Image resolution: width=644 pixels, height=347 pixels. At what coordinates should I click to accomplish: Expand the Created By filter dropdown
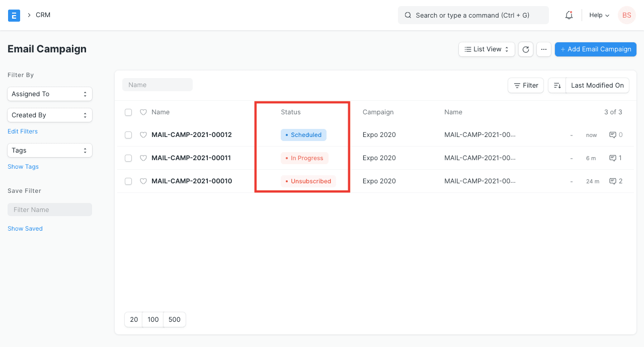tap(50, 115)
